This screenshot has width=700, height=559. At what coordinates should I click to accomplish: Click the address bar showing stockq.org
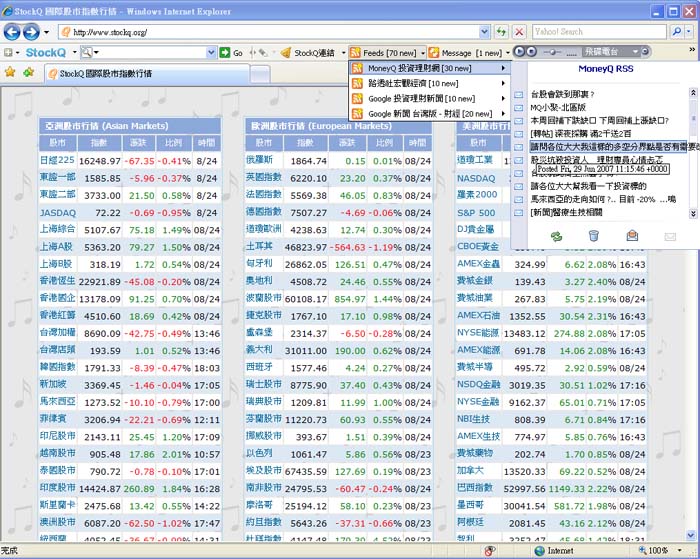[269, 32]
